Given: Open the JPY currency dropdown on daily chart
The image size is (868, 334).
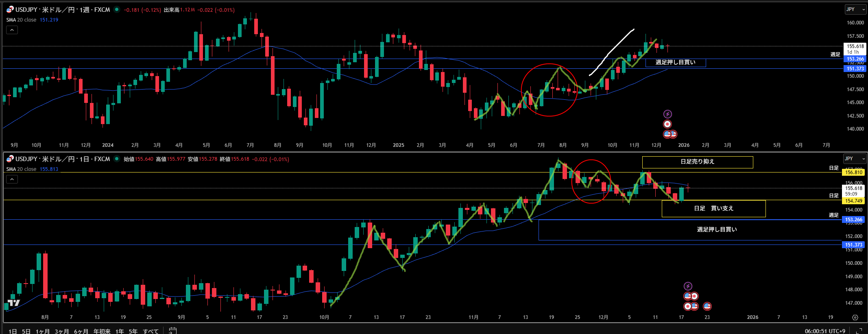Looking at the screenshot, I should (x=855, y=159).
